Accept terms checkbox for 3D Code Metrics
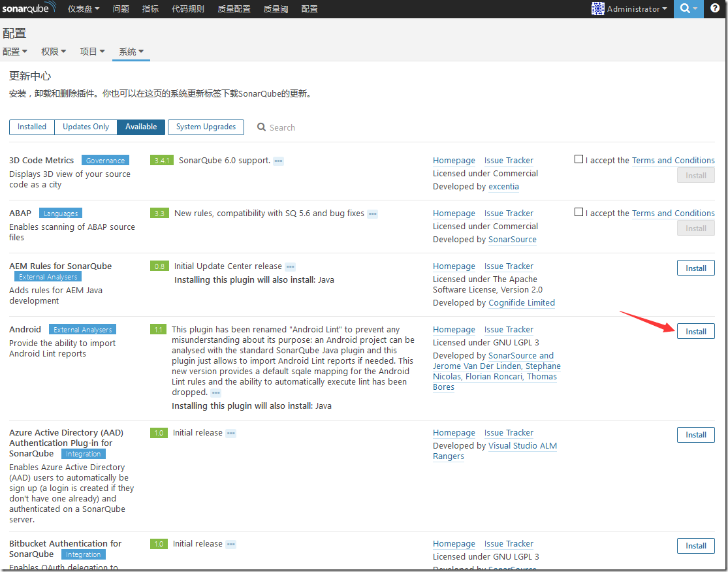 click(578, 159)
